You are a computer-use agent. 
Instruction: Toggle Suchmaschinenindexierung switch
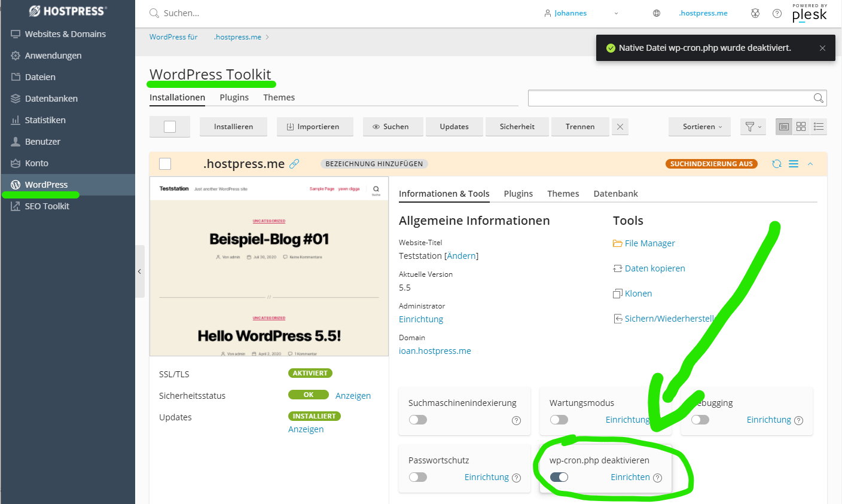(x=418, y=420)
